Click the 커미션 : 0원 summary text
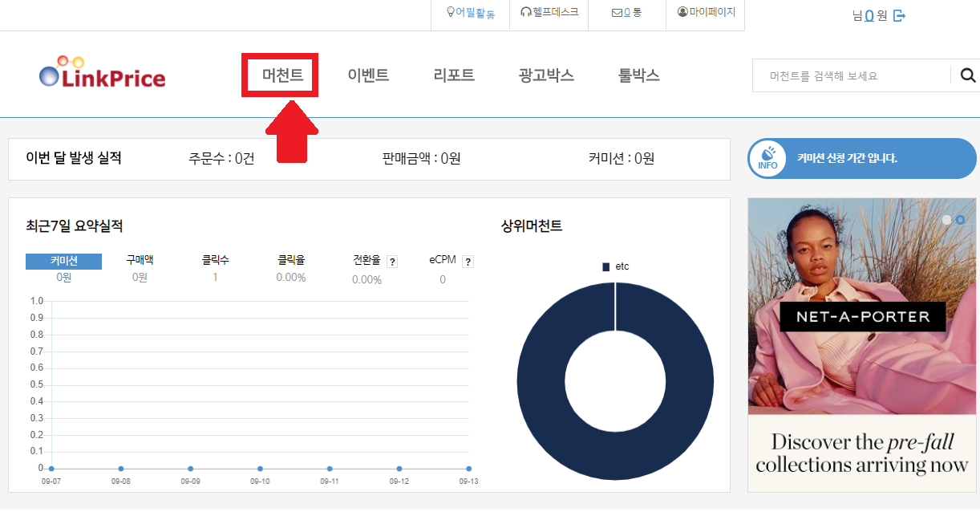Viewport: 980px width, 512px height. click(622, 159)
